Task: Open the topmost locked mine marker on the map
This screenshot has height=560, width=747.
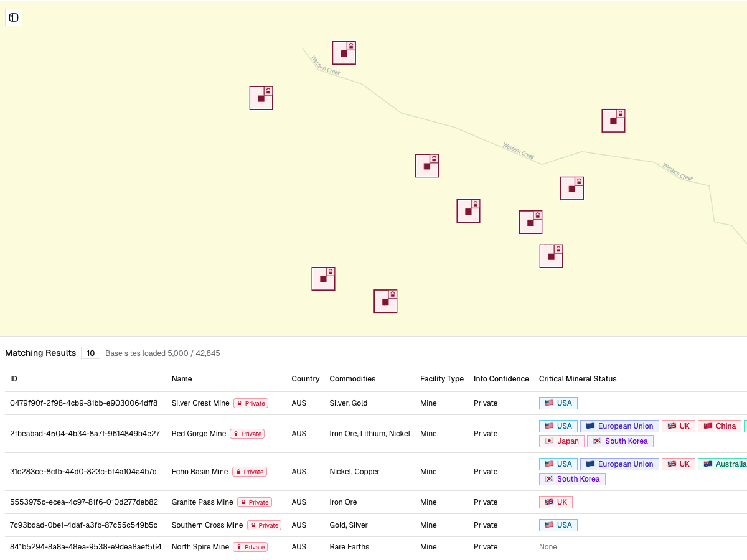Action: click(x=344, y=52)
